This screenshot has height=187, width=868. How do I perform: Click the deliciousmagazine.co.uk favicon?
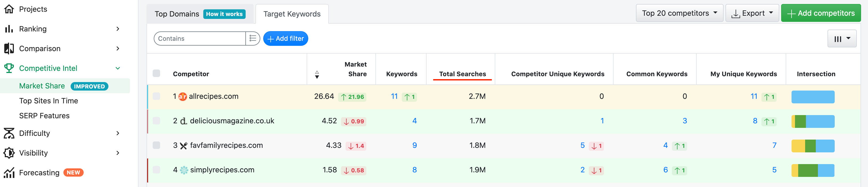click(x=184, y=121)
